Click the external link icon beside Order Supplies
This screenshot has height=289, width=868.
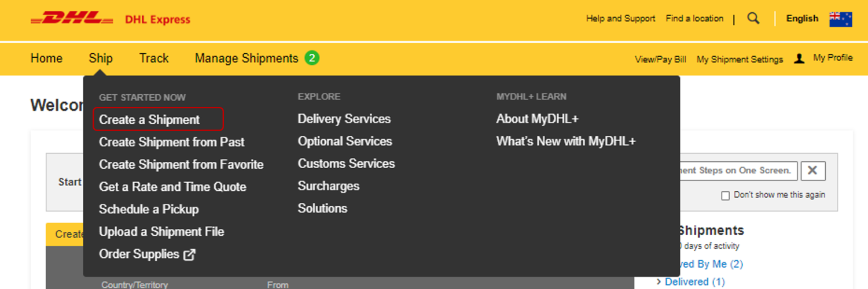(189, 254)
